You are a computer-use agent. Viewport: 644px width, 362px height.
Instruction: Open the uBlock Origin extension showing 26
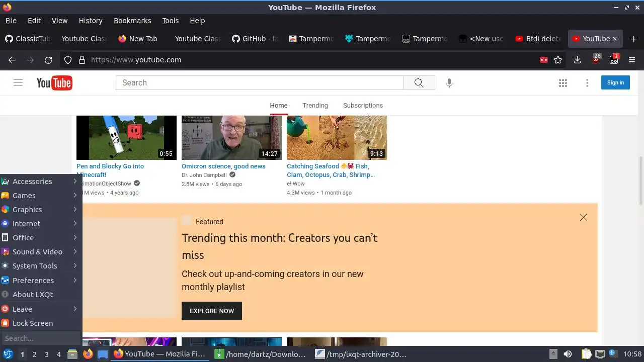[596, 59]
